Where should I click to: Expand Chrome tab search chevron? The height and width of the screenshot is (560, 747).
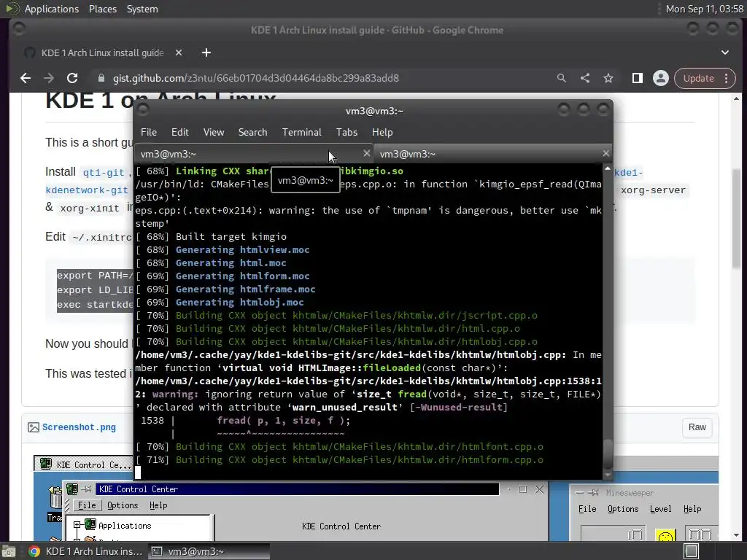tap(724, 52)
